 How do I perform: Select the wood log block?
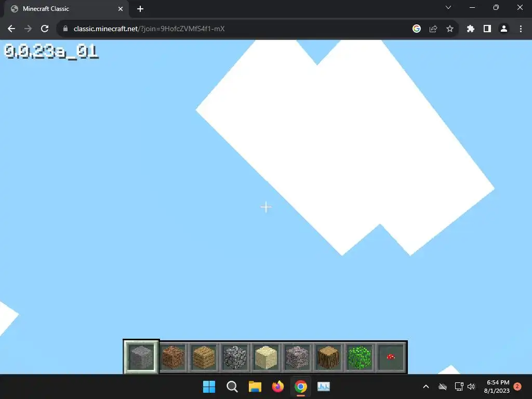[328, 357]
